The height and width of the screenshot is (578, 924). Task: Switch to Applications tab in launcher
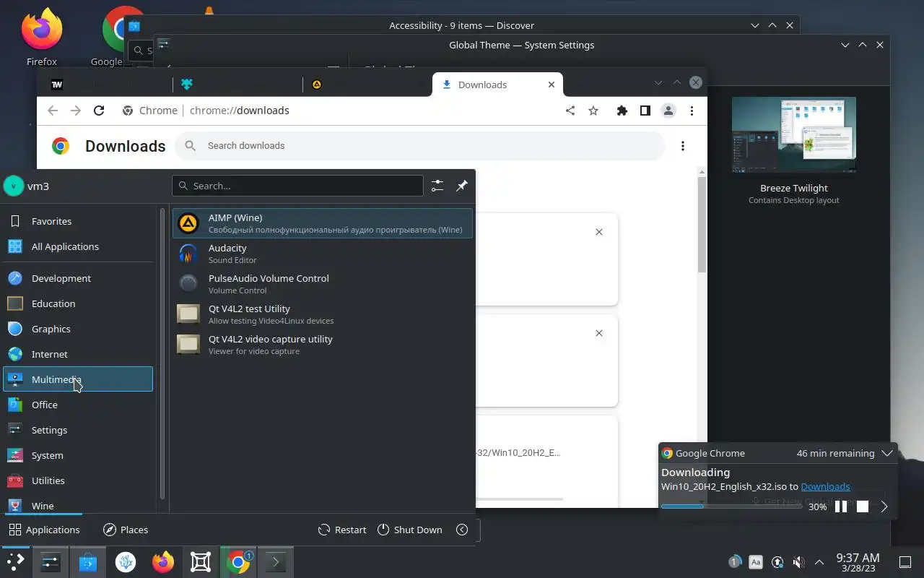[44, 530]
